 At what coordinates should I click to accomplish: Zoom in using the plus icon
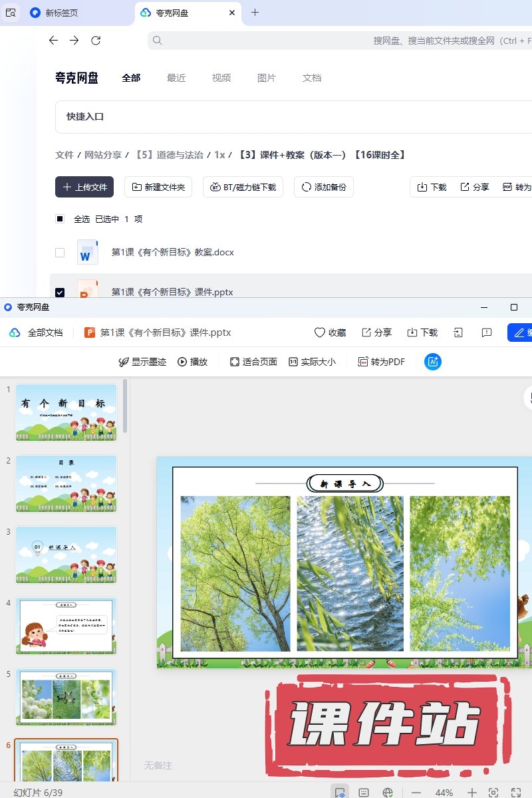(471, 792)
